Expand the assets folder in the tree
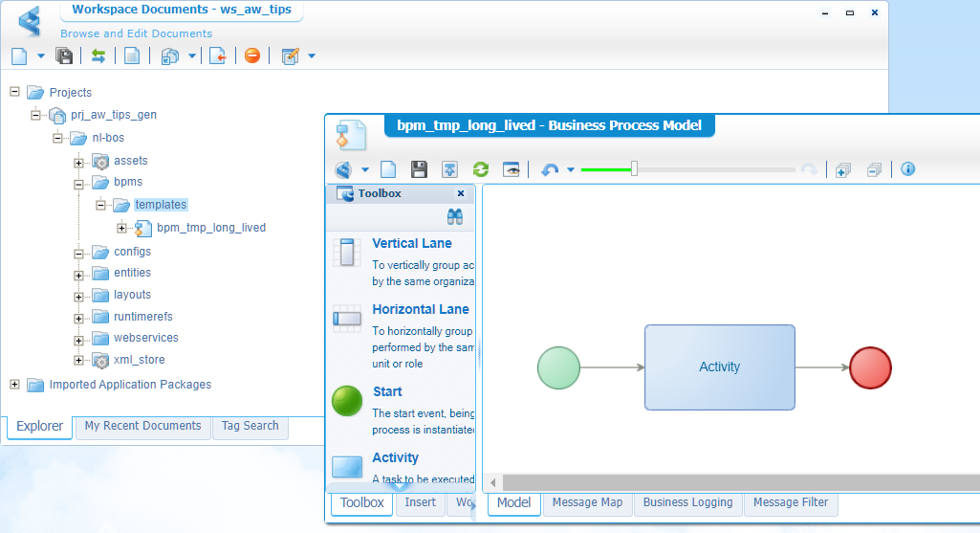The height and width of the screenshot is (533, 980). (79, 161)
